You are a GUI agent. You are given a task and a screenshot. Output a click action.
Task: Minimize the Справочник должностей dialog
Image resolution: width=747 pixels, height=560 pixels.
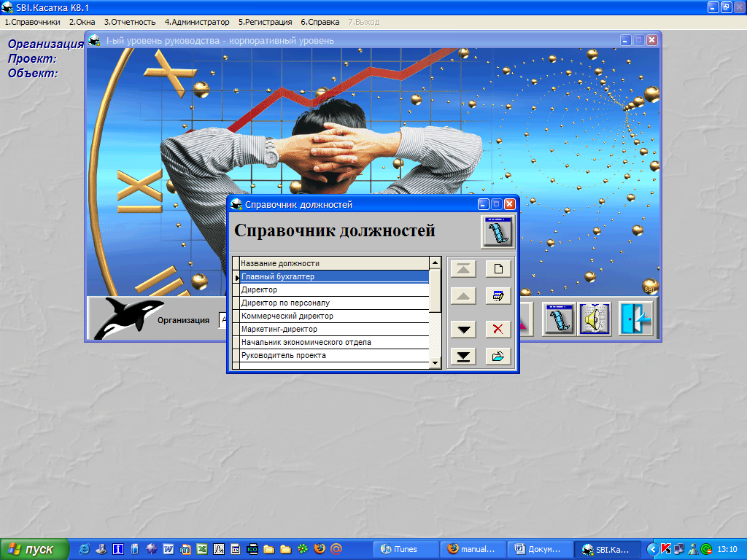tap(483, 204)
